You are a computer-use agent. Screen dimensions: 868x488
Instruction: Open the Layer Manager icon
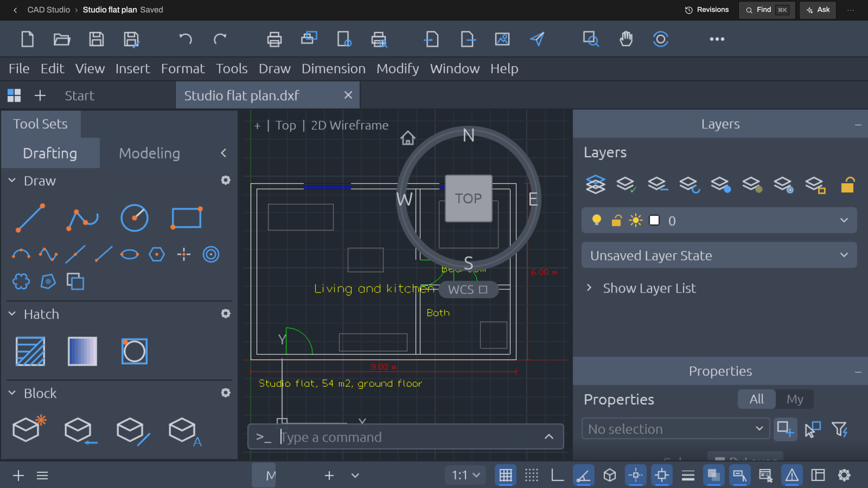click(x=595, y=184)
